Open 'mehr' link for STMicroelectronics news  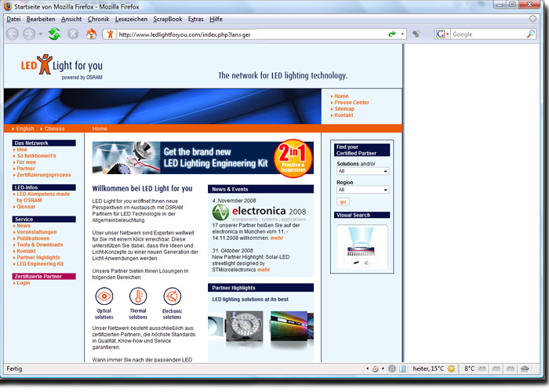[264, 270]
